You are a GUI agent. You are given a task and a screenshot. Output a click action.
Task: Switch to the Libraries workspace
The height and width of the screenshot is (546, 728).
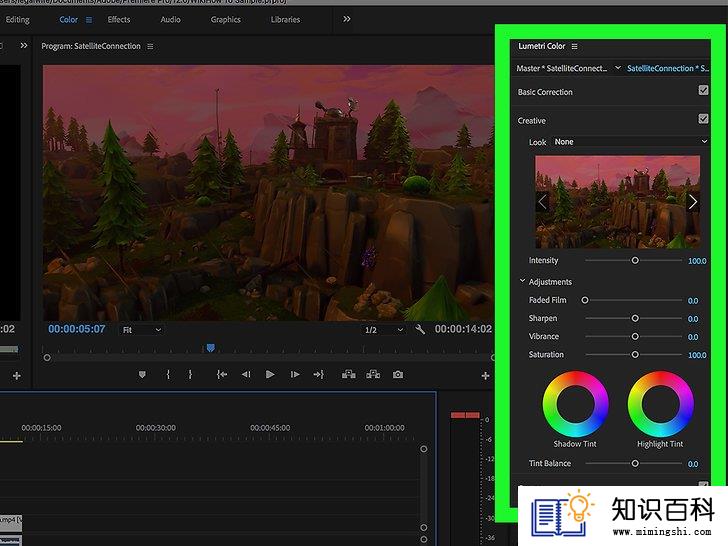285,20
